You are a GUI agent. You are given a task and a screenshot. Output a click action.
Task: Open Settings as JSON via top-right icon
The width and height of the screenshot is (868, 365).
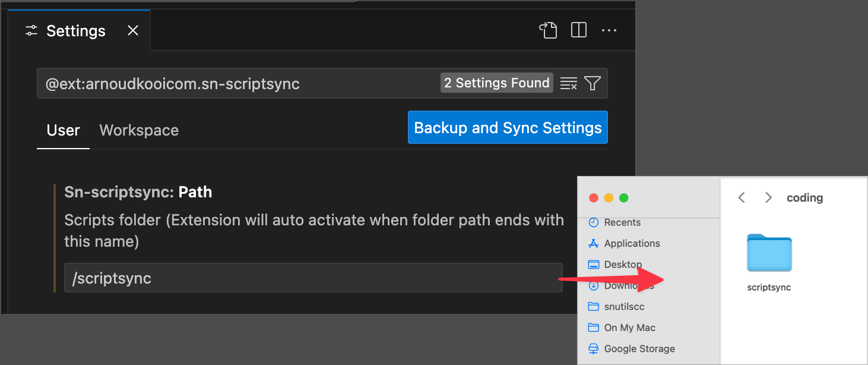pos(547,30)
